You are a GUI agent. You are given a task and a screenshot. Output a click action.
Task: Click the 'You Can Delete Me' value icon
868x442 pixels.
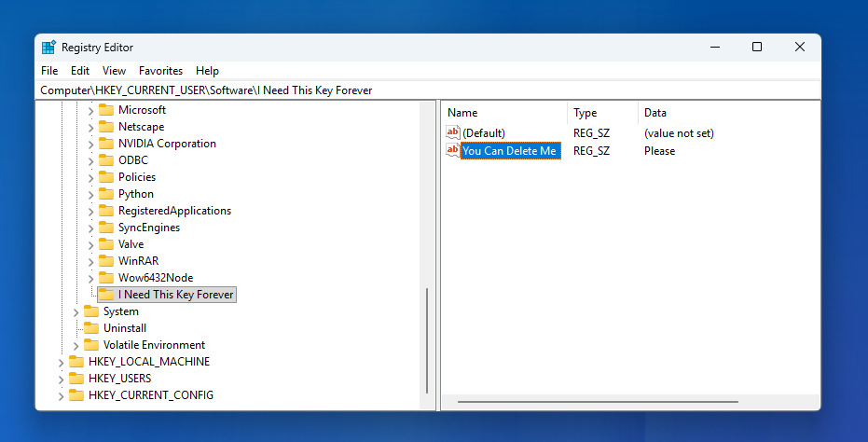(453, 150)
